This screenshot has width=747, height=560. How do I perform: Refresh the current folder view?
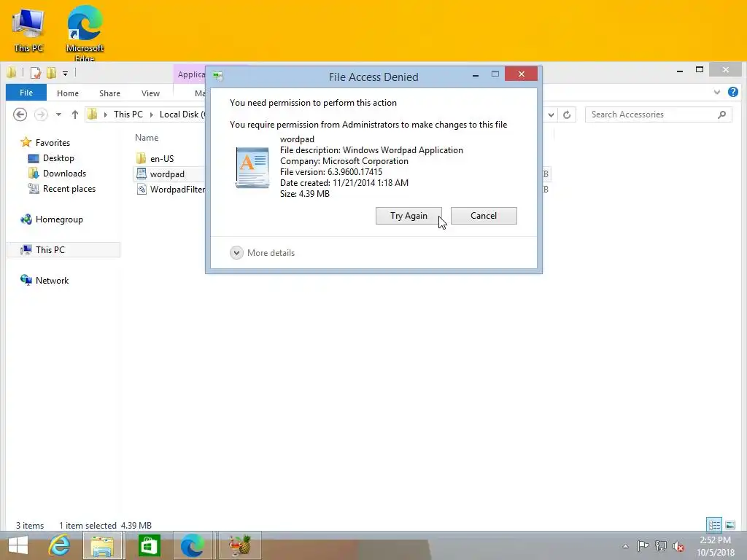click(566, 114)
